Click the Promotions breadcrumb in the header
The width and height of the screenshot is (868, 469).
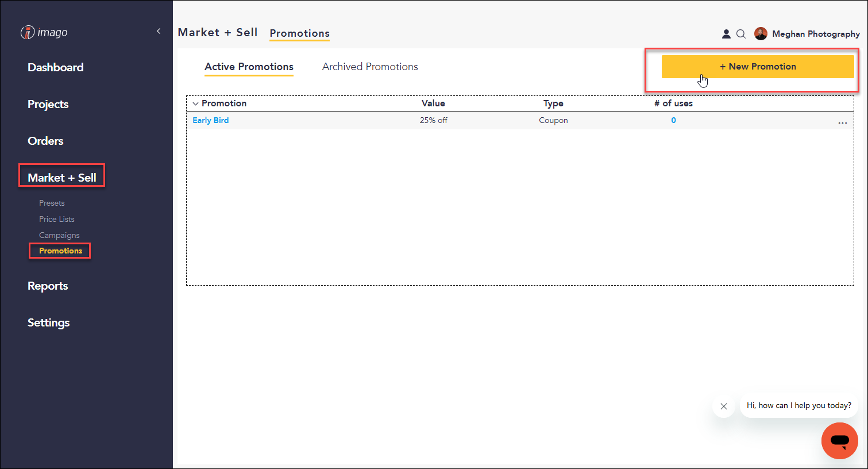[x=299, y=33]
